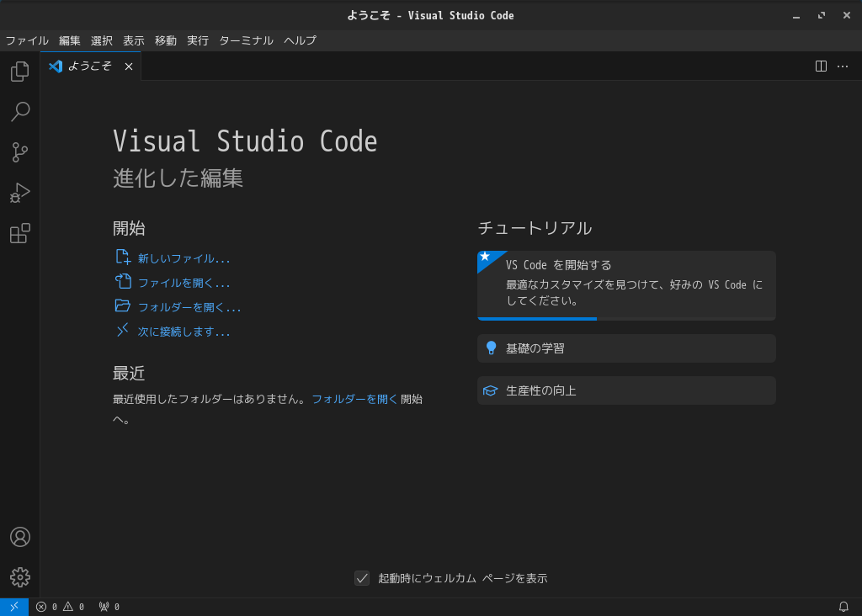Click the 最近使用したフォルダーはありません text
Image resolution: width=862 pixels, height=616 pixels.
(x=210, y=399)
